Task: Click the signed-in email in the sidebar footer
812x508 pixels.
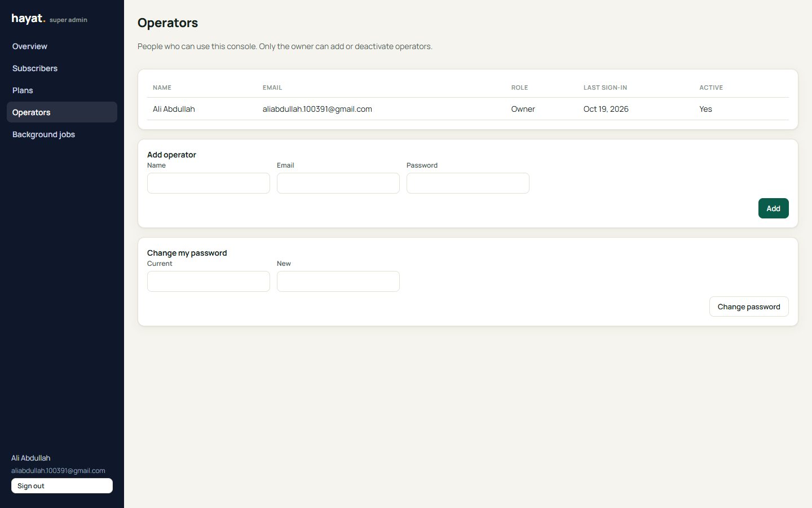Action: coord(58,471)
